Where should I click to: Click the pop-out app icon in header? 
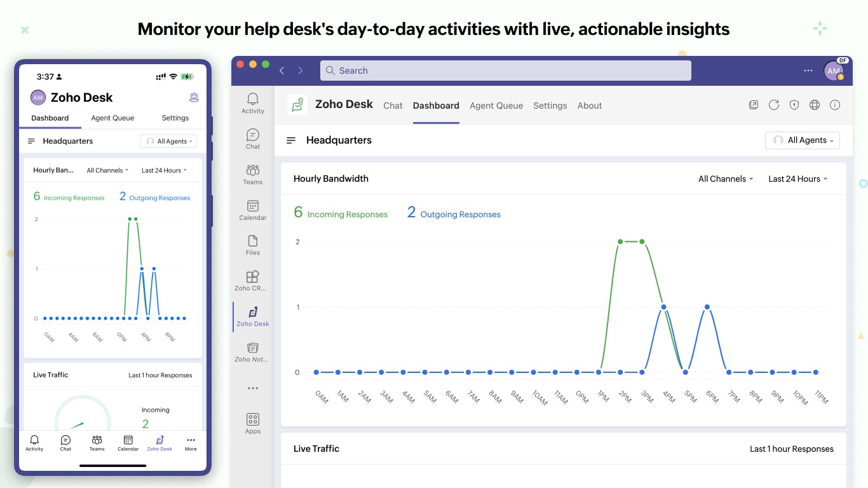tap(754, 105)
